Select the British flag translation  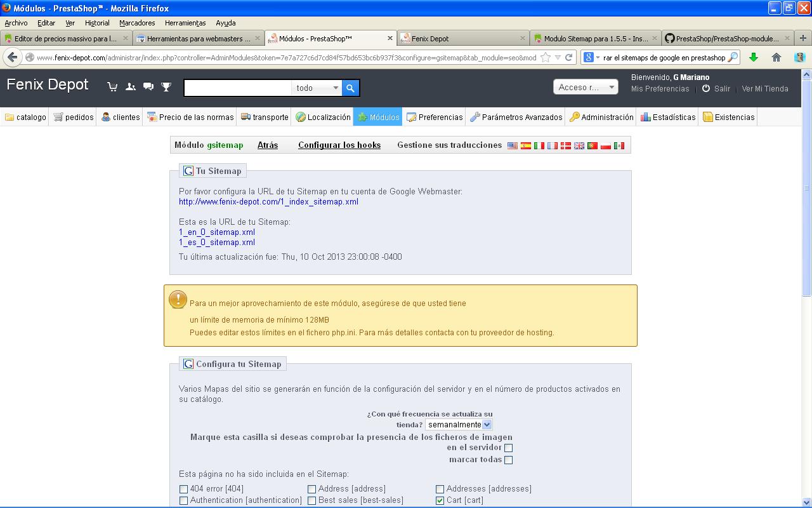[579, 145]
